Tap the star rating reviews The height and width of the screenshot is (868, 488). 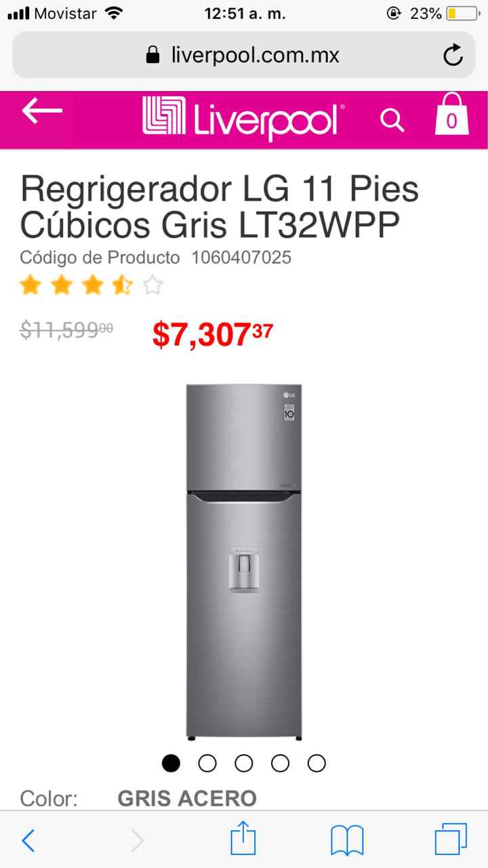tap(91, 285)
